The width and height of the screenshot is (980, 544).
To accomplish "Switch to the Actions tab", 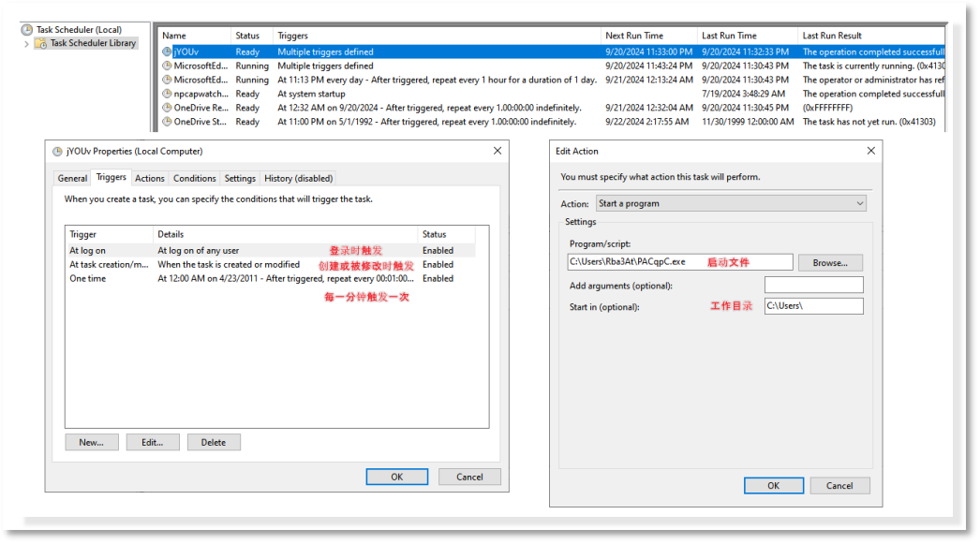I will pyautogui.click(x=149, y=178).
